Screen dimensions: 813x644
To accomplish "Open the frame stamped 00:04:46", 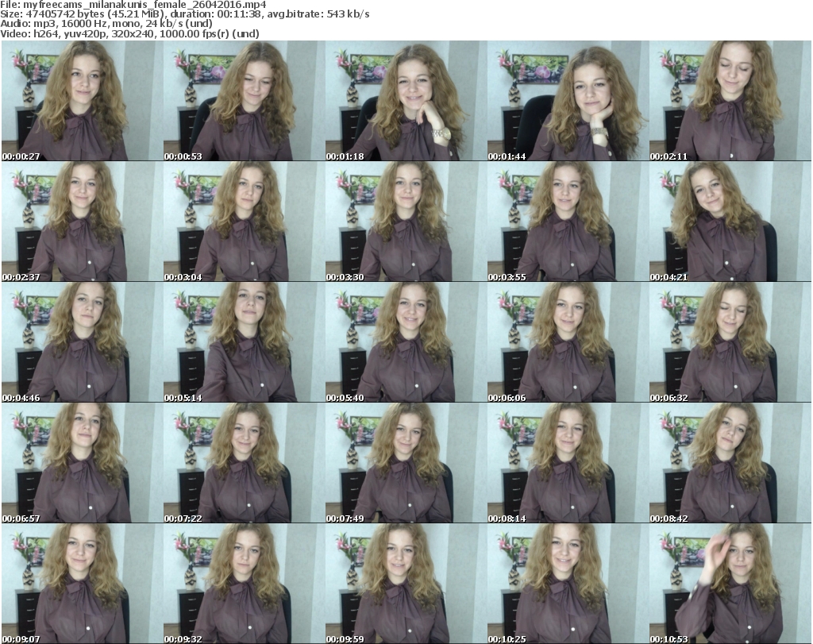I will click(82, 342).
